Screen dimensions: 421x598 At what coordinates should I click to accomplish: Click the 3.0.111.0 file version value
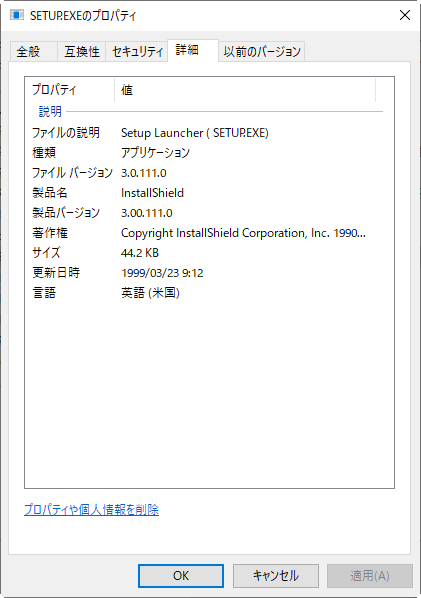[144, 173]
